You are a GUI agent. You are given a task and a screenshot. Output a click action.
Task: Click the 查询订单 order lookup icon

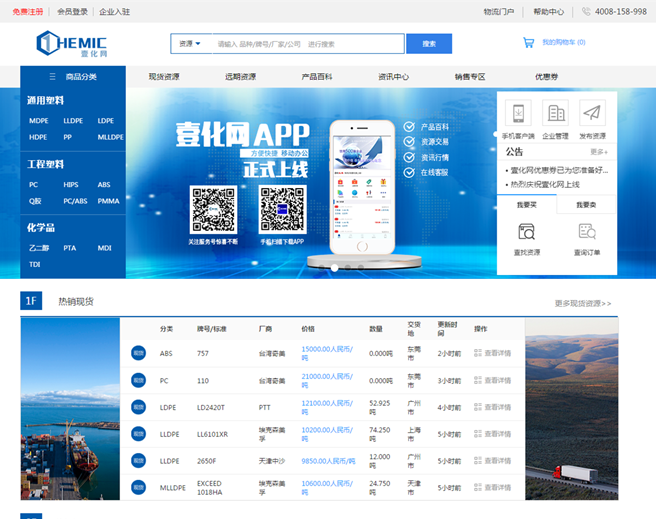tap(587, 231)
